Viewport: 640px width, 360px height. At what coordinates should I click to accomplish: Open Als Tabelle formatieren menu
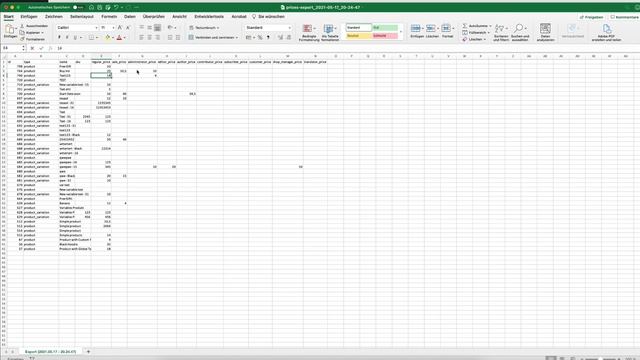(x=330, y=33)
